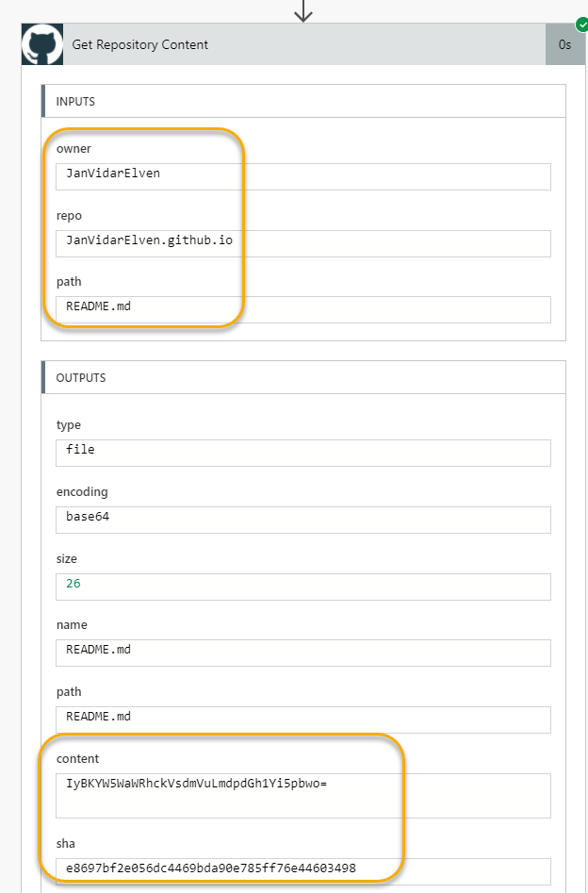Click the size field showing 26
The image size is (588, 893).
click(x=303, y=587)
